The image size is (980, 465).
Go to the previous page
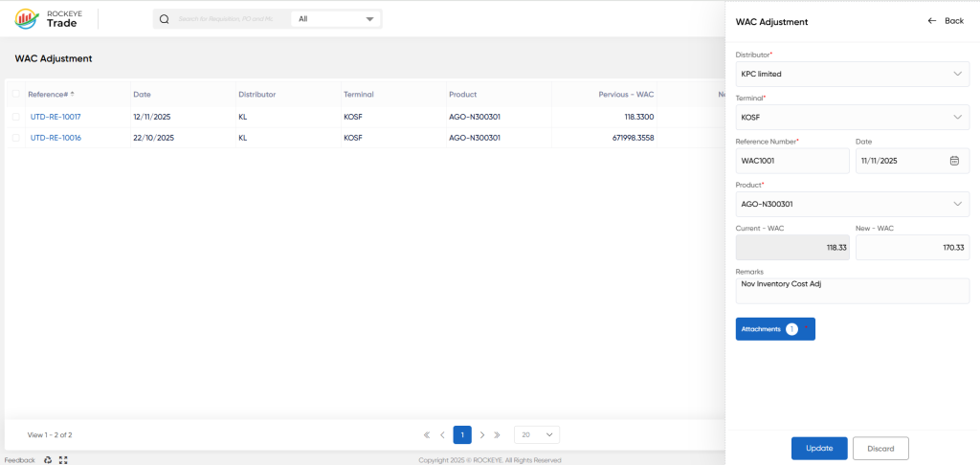442,434
